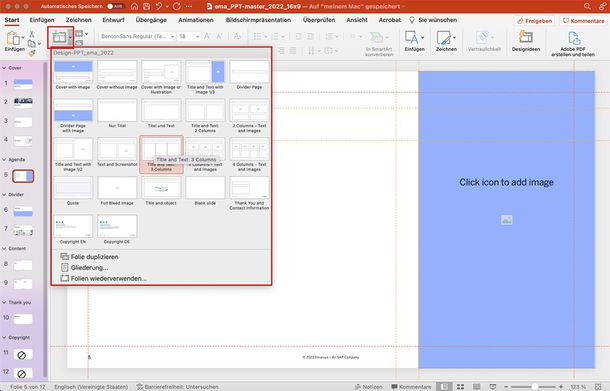Open the Ansicht tab

click(x=357, y=20)
